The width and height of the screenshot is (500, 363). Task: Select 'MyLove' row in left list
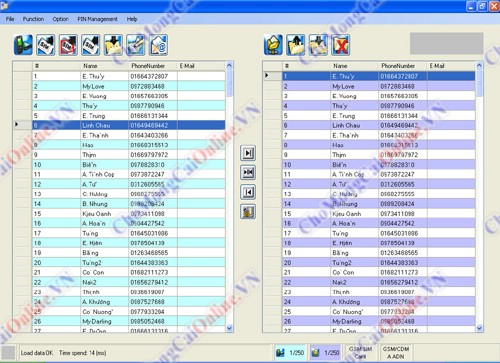coord(129,86)
